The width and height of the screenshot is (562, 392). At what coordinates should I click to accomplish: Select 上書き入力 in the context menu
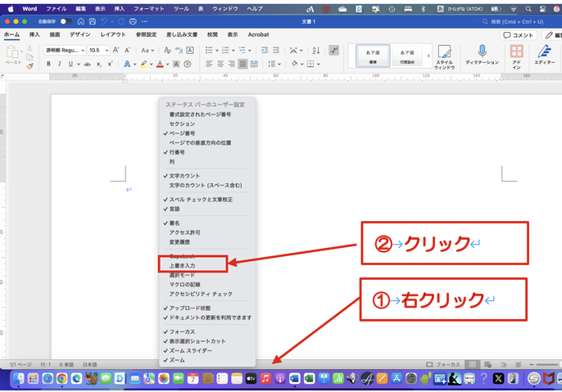click(x=184, y=265)
